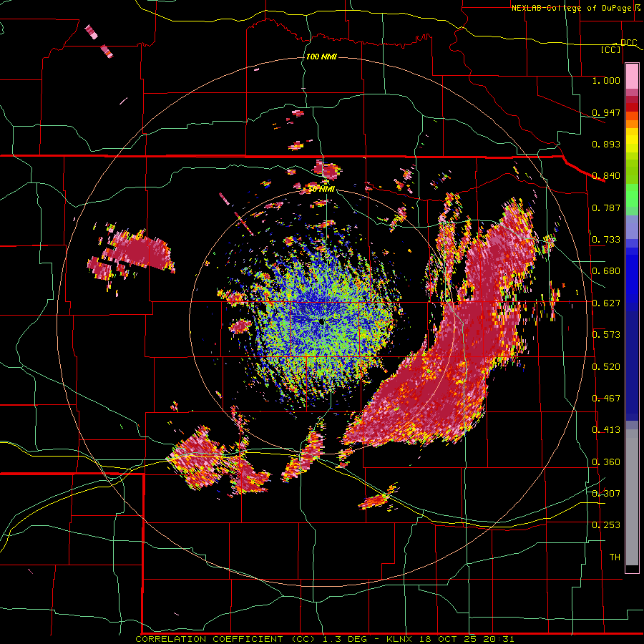Click the 18 OCT 25 20:31 timestamp
The image size is (644, 644).
467,639
